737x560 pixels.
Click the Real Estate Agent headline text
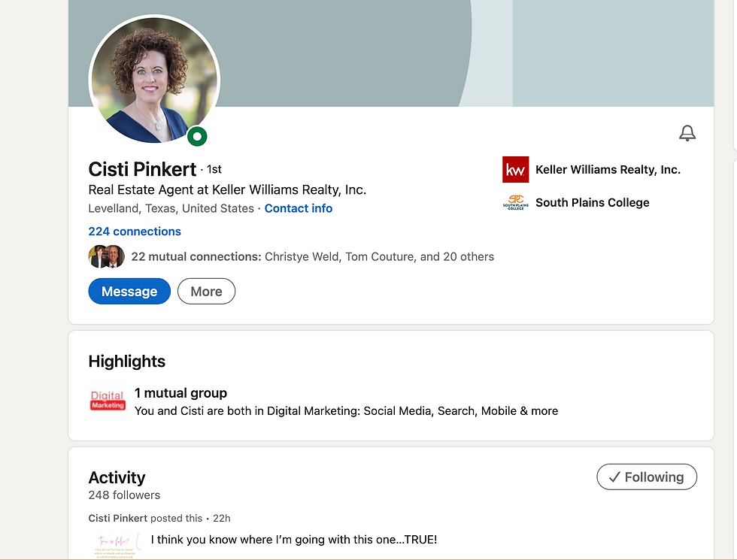click(x=227, y=189)
